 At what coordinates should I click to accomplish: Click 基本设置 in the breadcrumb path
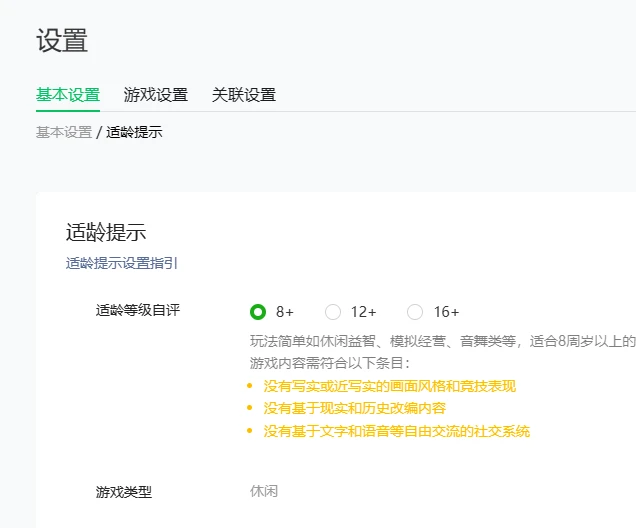tap(64, 132)
